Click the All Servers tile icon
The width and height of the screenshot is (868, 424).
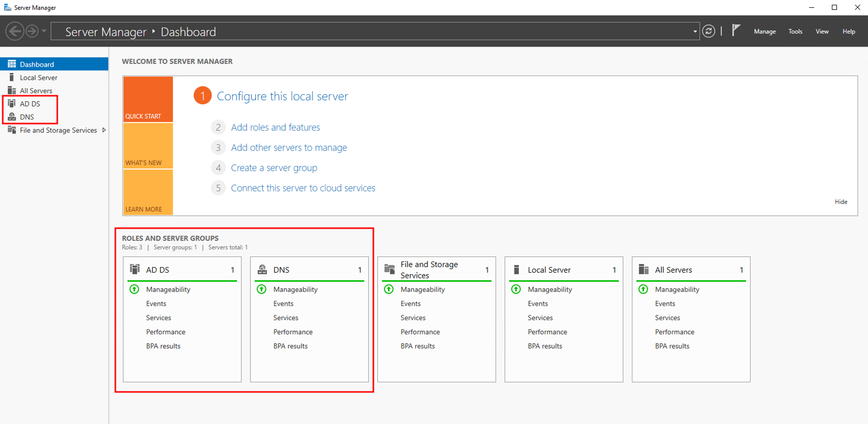(644, 270)
